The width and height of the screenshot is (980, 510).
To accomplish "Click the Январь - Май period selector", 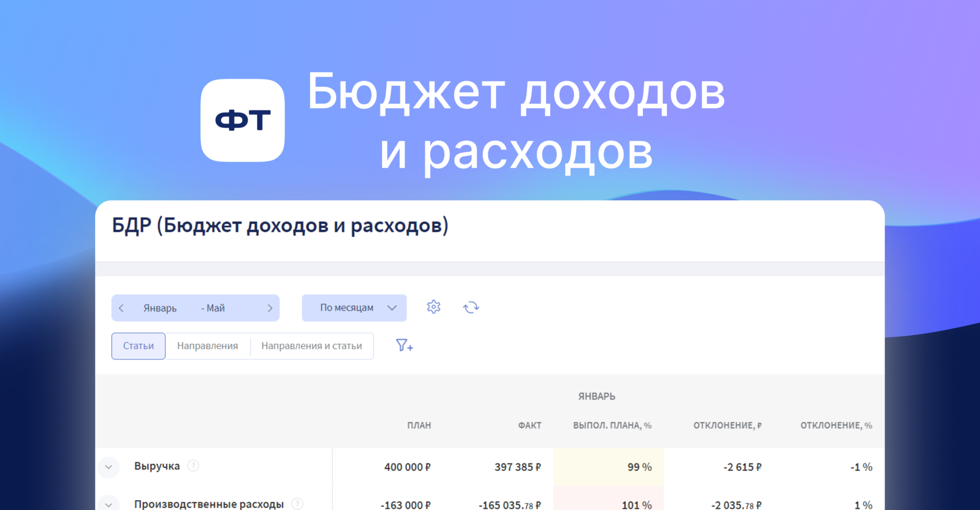I will point(195,308).
